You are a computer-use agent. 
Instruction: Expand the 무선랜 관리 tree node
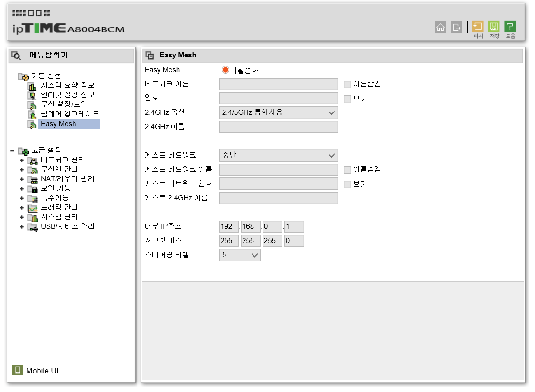22,169
